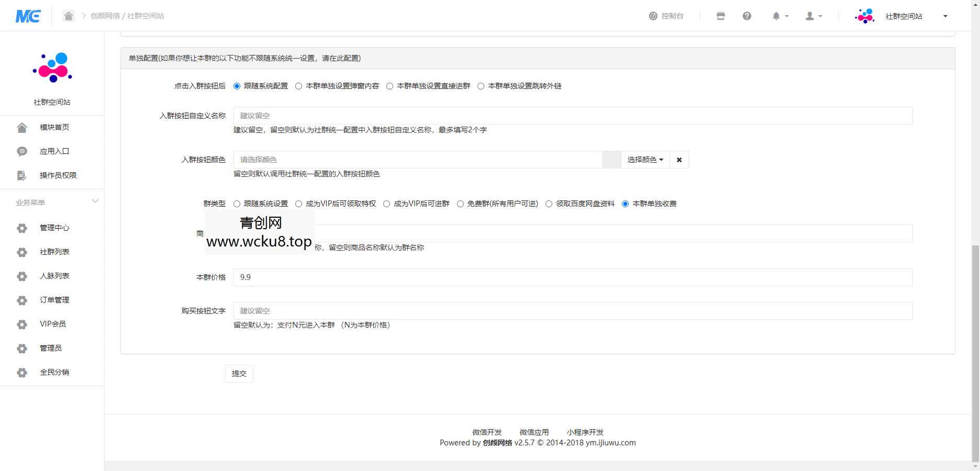展开「选择颜色」下拉菜单
Viewport: 980px width, 471px height.
tap(645, 160)
